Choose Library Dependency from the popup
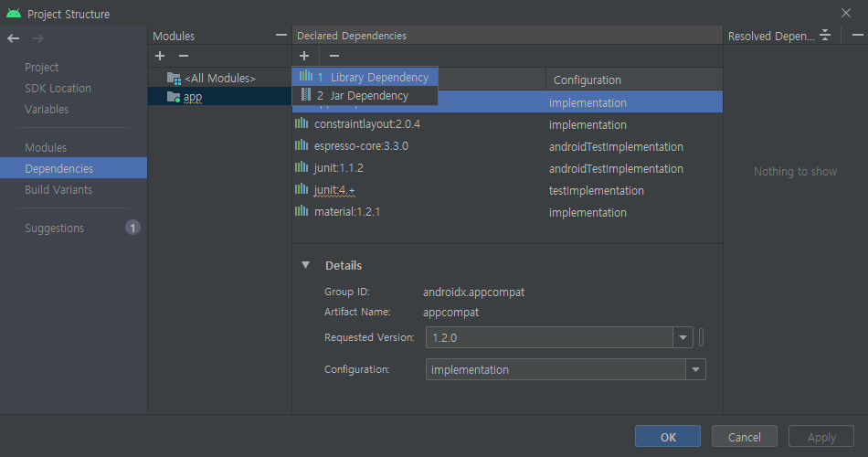This screenshot has width=868, height=457. tap(365, 77)
